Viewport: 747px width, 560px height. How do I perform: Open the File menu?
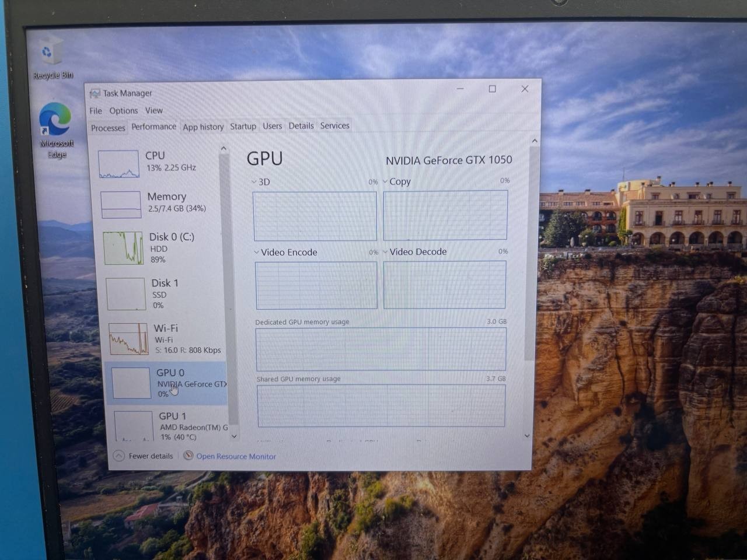tap(96, 111)
